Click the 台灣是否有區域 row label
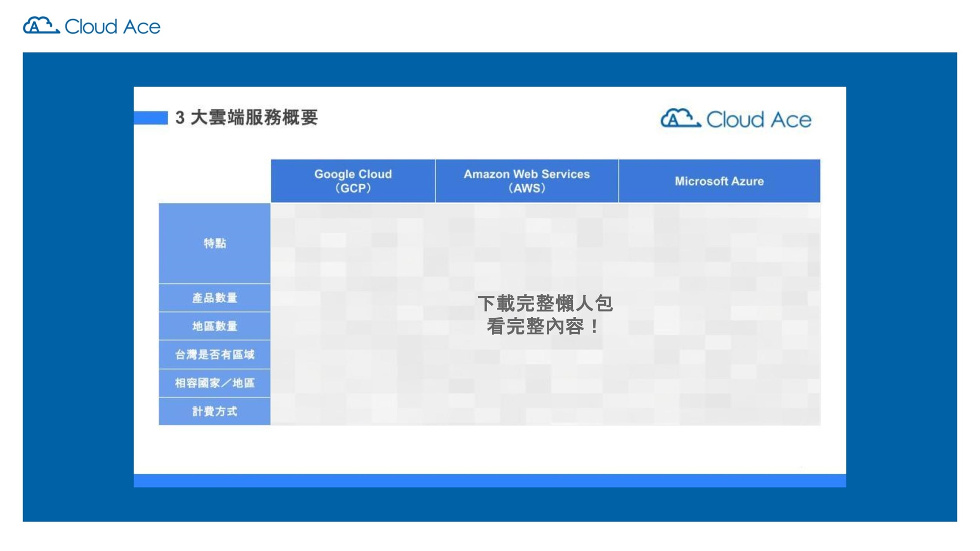The width and height of the screenshot is (980, 551). (x=215, y=355)
